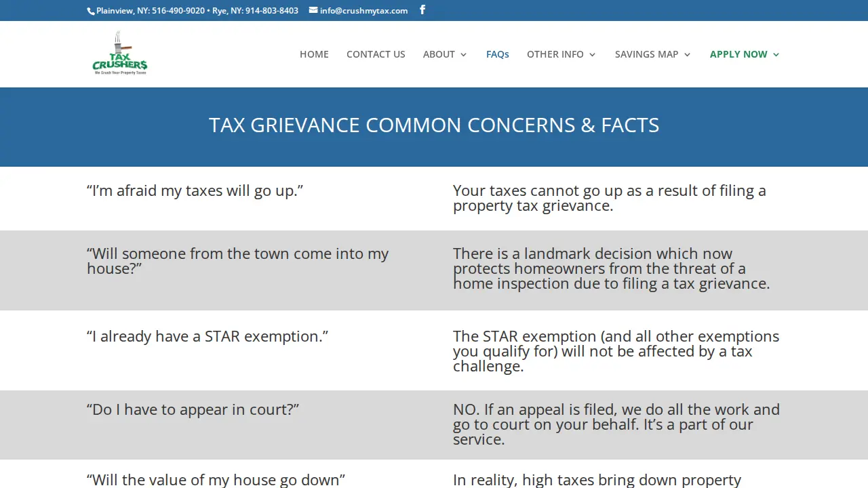Click the "In reality, high taxes" answer
This screenshot has height=488, width=868.
(x=597, y=480)
